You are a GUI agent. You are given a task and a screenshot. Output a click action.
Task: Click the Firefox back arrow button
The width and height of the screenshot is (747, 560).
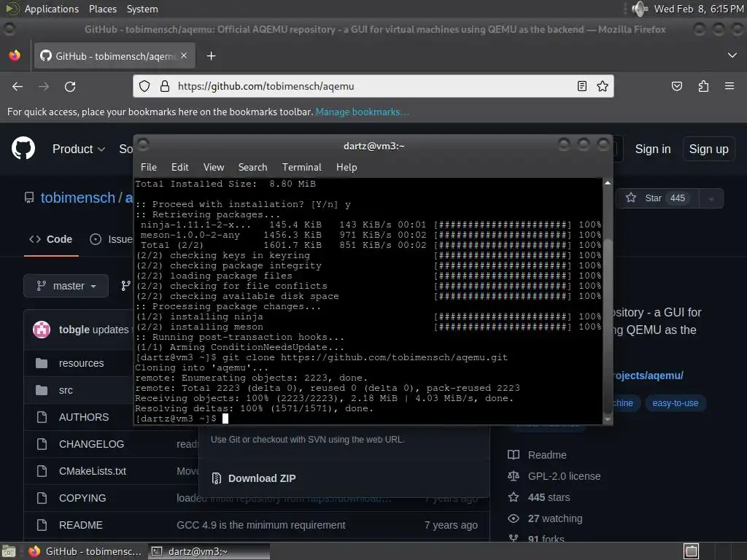pyautogui.click(x=18, y=86)
